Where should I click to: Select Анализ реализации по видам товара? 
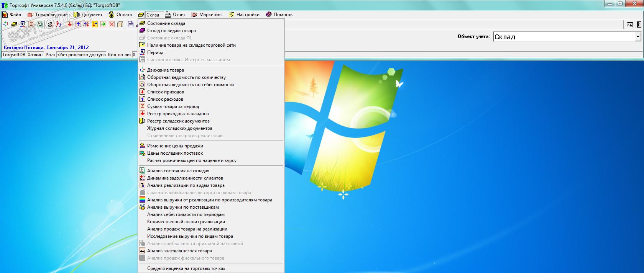[x=211, y=185]
